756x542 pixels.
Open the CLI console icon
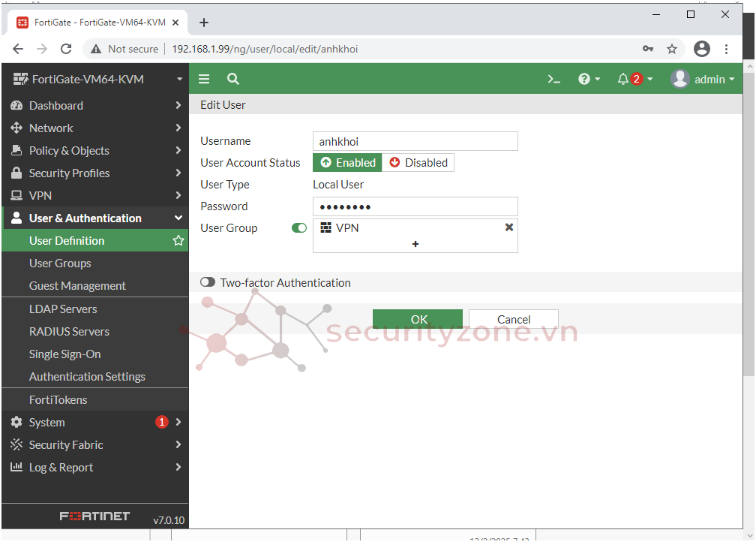[x=553, y=79]
